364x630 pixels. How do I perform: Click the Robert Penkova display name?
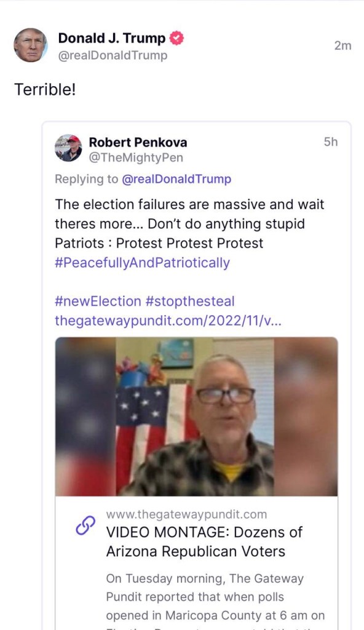coord(138,142)
